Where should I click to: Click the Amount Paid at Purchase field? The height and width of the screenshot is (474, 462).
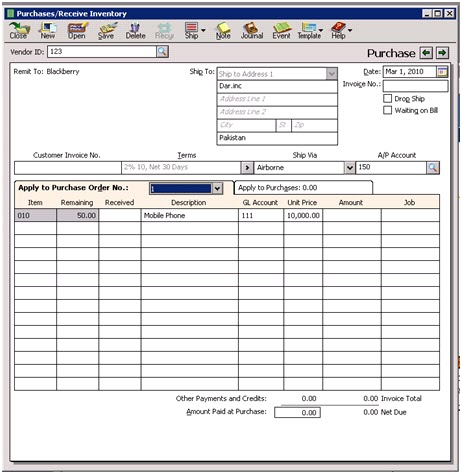pos(297,413)
